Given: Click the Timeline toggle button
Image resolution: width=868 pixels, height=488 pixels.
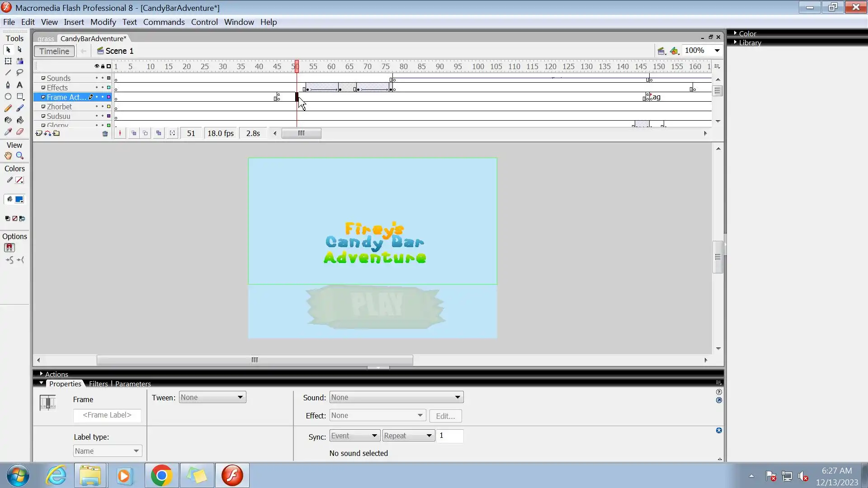Looking at the screenshot, I should point(54,51).
